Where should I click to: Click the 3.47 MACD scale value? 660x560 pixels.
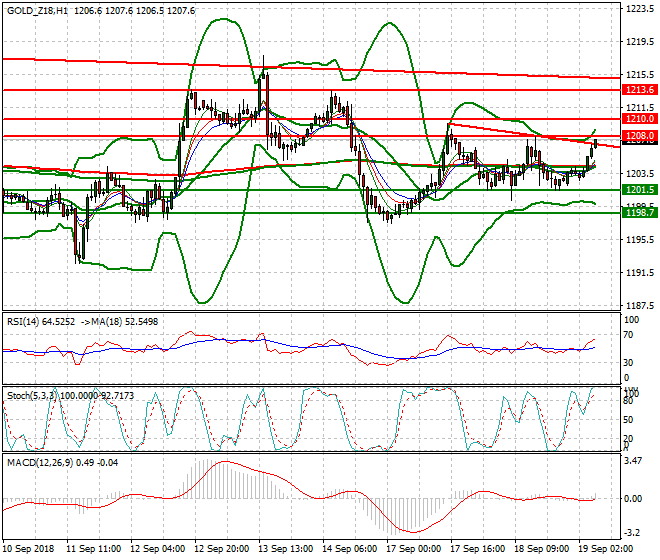click(x=633, y=461)
